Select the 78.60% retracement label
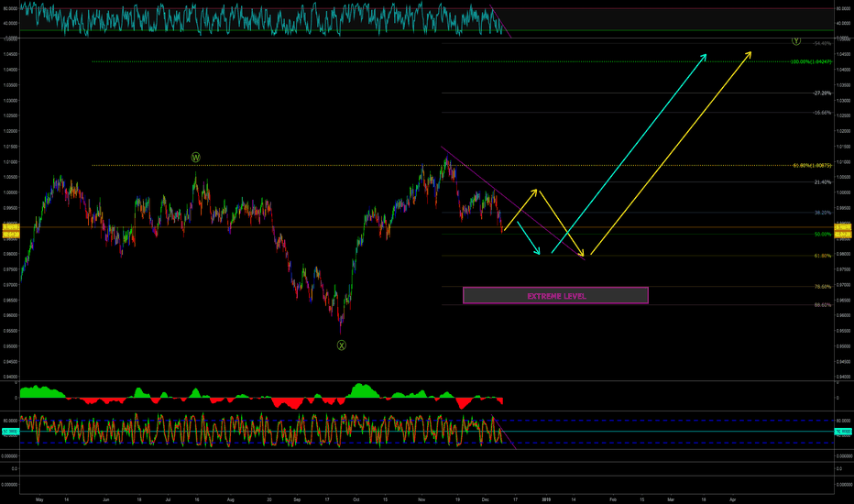The width and height of the screenshot is (854, 504). point(823,286)
